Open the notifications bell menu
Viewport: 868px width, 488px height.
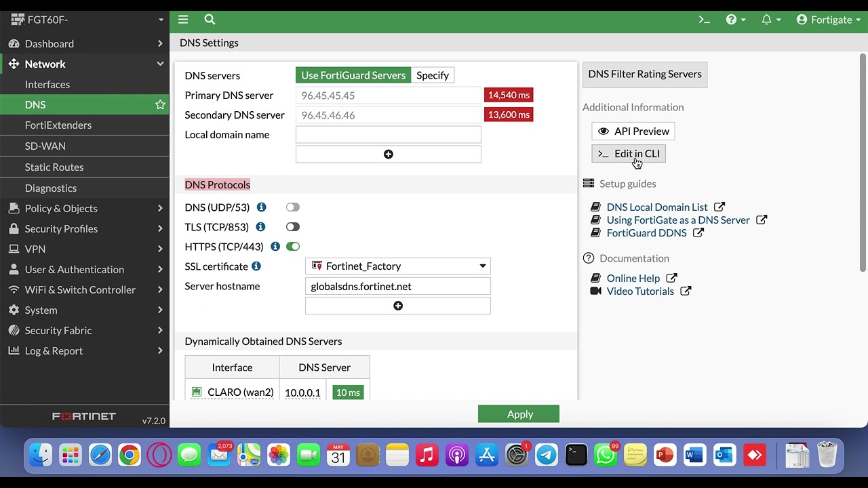[771, 20]
